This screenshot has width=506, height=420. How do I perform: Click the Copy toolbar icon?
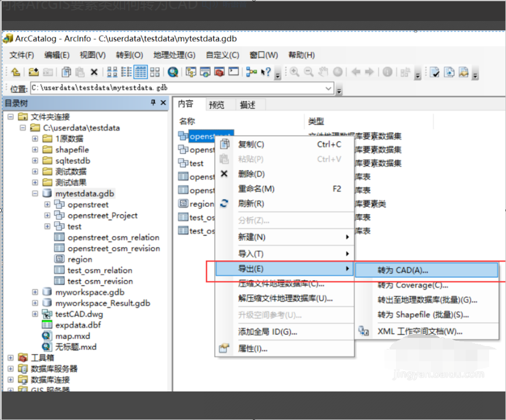(66, 72)
